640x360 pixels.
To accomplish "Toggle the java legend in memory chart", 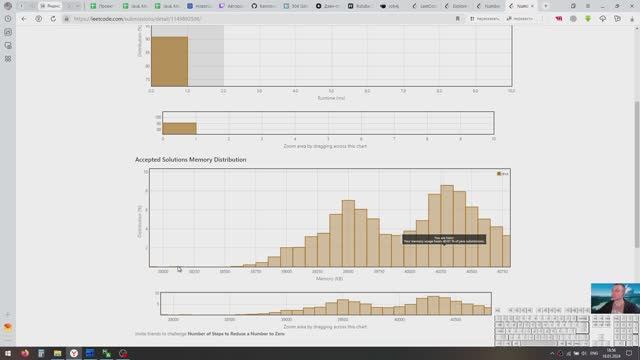I will 502,174.
